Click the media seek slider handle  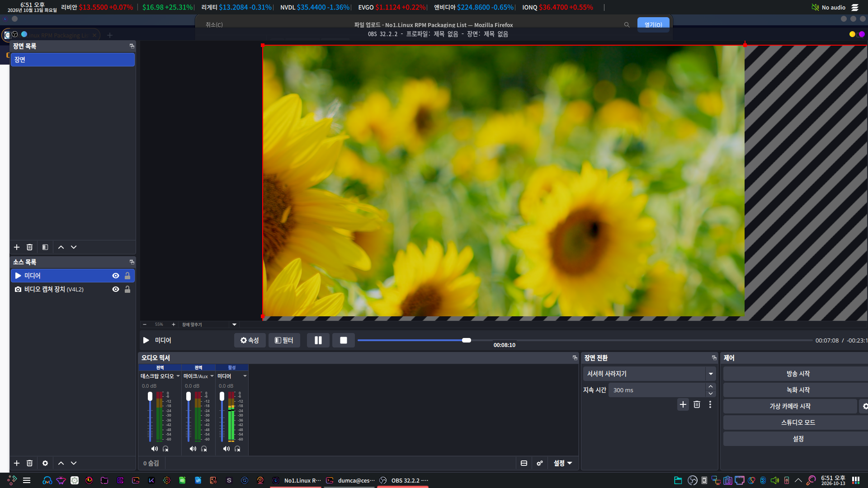click(x=467, y=340)
